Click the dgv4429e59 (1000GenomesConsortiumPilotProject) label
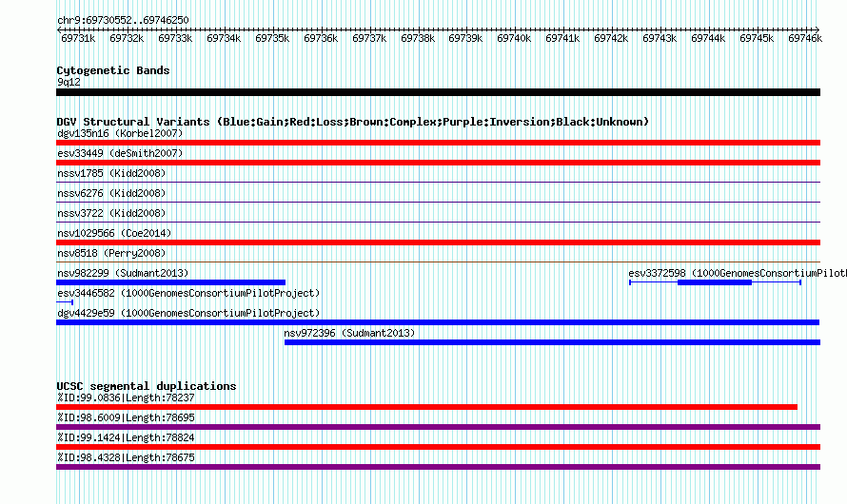The width and height of the screenshot is (847, 504). click(188, 313)
